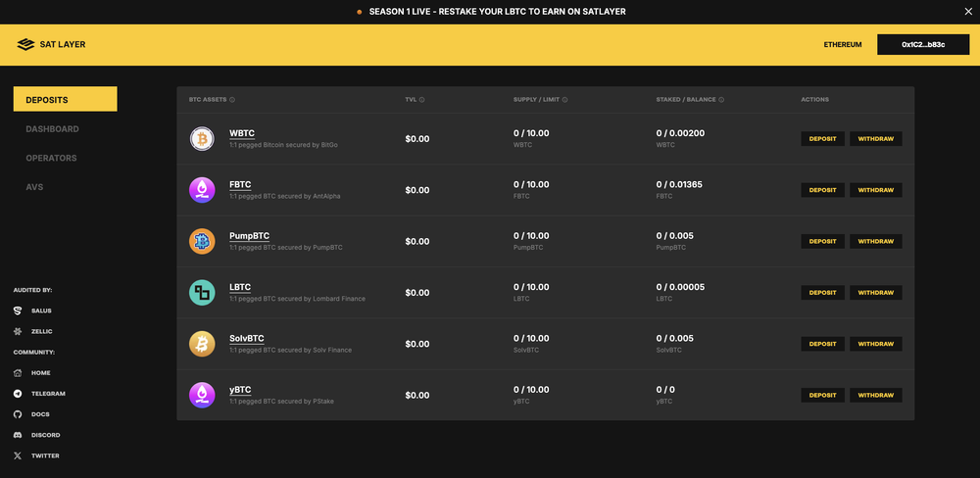This screenshot has width=980, height=478.
Task: Click the yBTC token icon
Action: coord(202,395)
